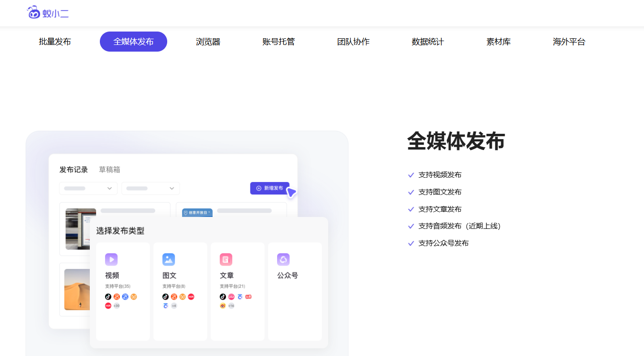The width and height of the screenshot is (644, 356).
Task: Click the desert dune thumbnail
Action: 77,290
